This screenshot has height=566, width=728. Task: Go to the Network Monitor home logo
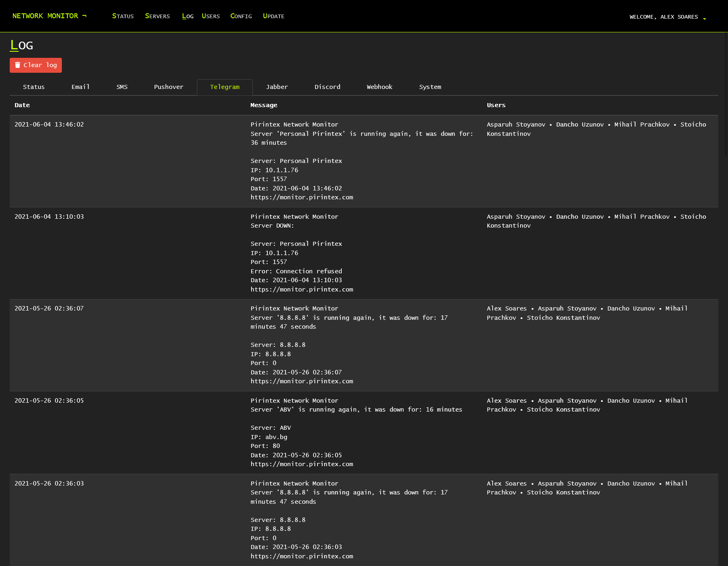(x=49, y=16)
